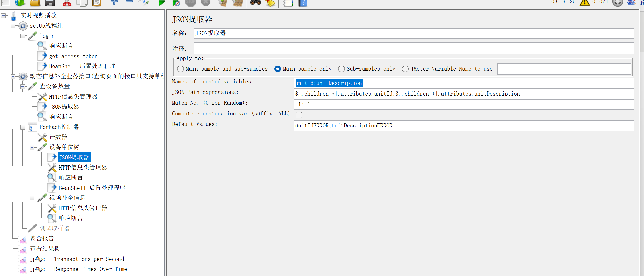
Task: Choose JMeter Variable Name to use radio
Action: pos(405,69)
